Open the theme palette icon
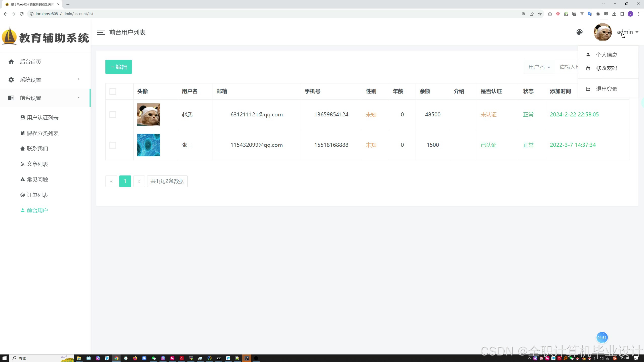Image resolution: width=644 pixels, height=362 pixels. tap(579, 32)
